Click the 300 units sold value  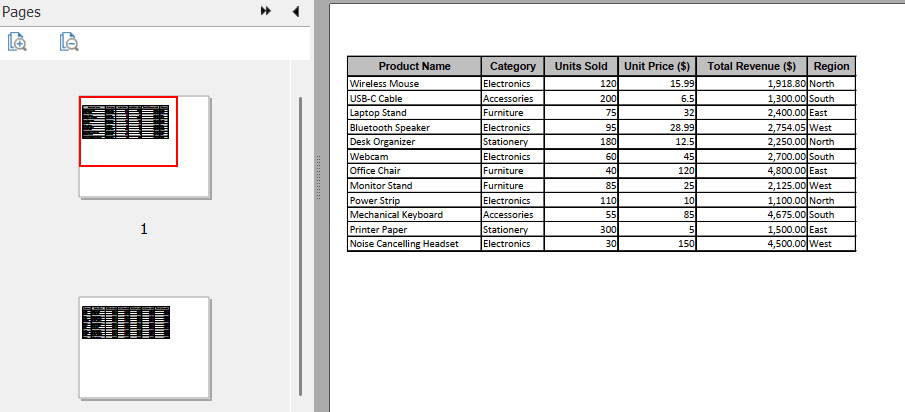pos(608,230)
